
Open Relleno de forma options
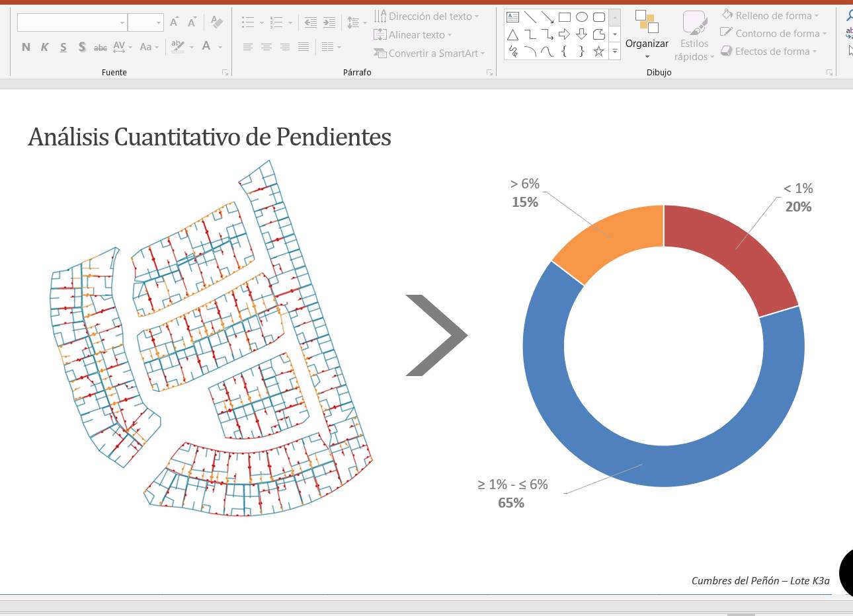click(x=770, y=15)
